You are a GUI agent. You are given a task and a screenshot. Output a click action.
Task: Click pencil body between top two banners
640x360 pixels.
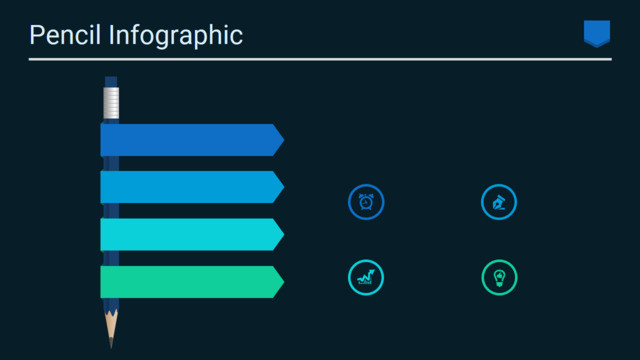click(x=111, y=164)
